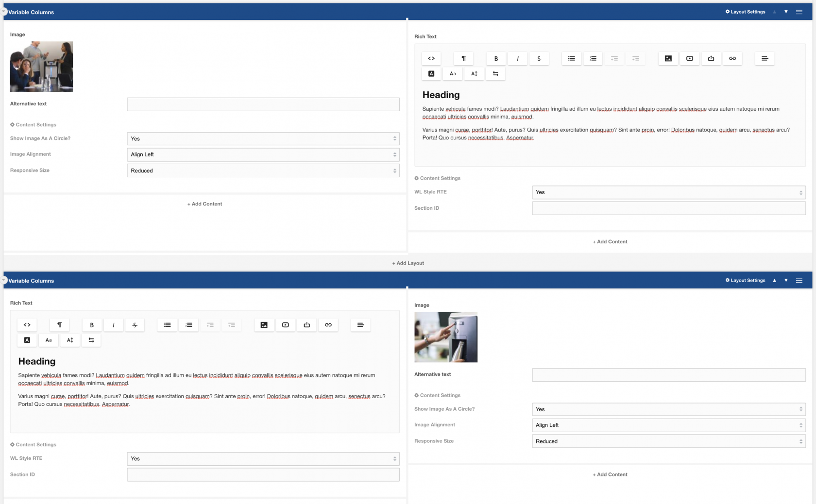Insert ordered list in top Rich Text editor
Screen dimensions: 816x504
point(593,58)
